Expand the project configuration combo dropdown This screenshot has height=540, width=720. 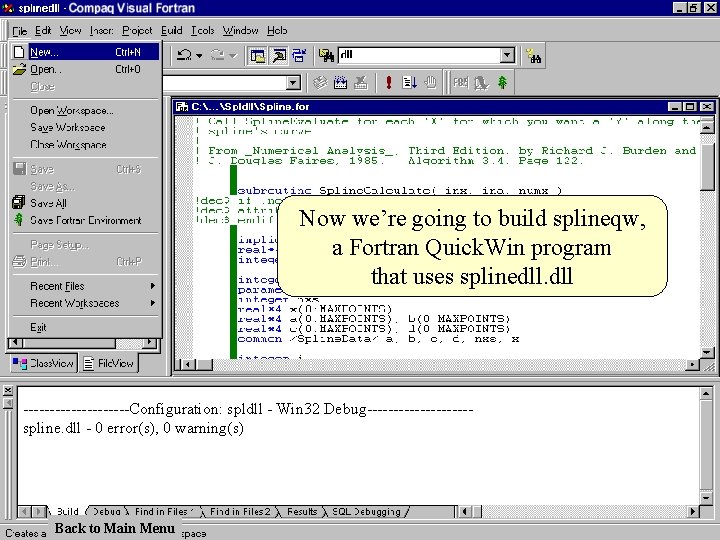pos(292,83)
